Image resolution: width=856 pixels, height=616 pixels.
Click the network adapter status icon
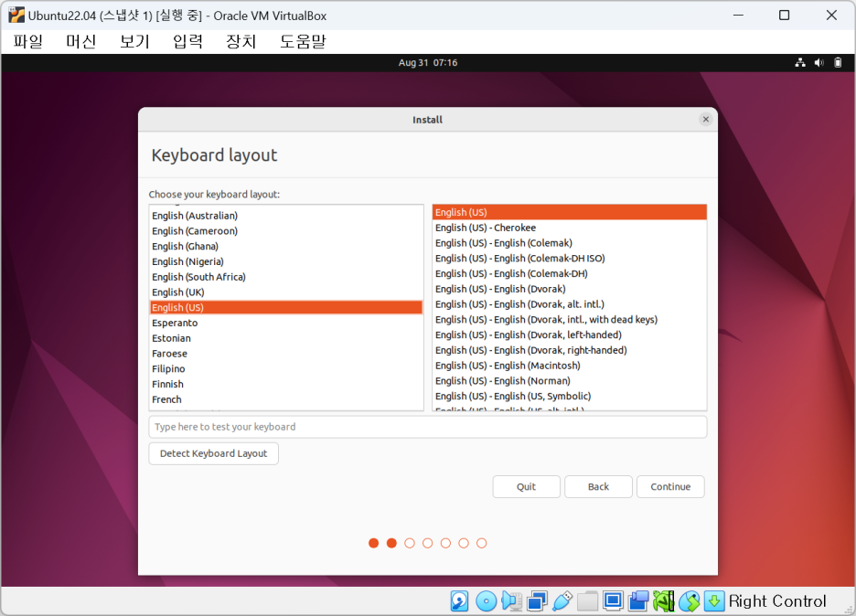click(537, 601)
